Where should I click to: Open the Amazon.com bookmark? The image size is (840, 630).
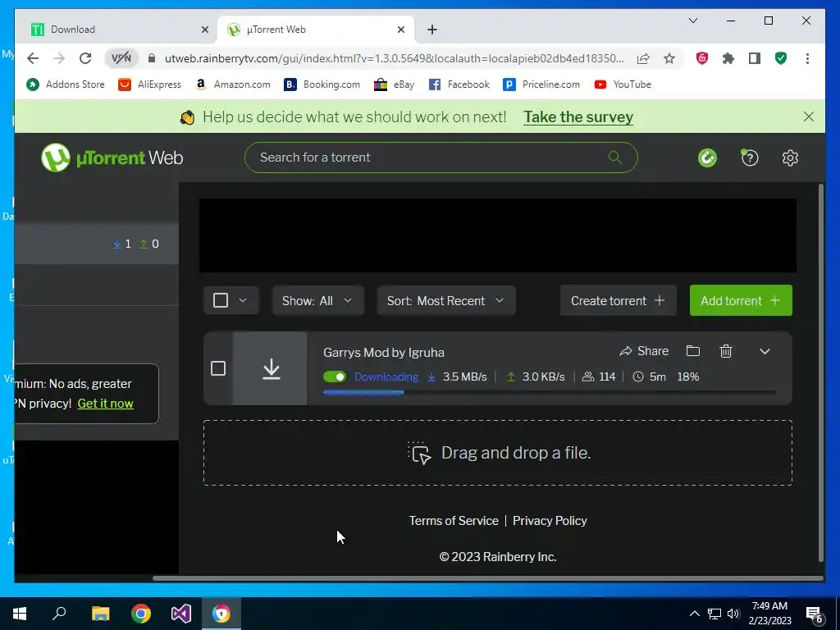click(x=233, y=84)
